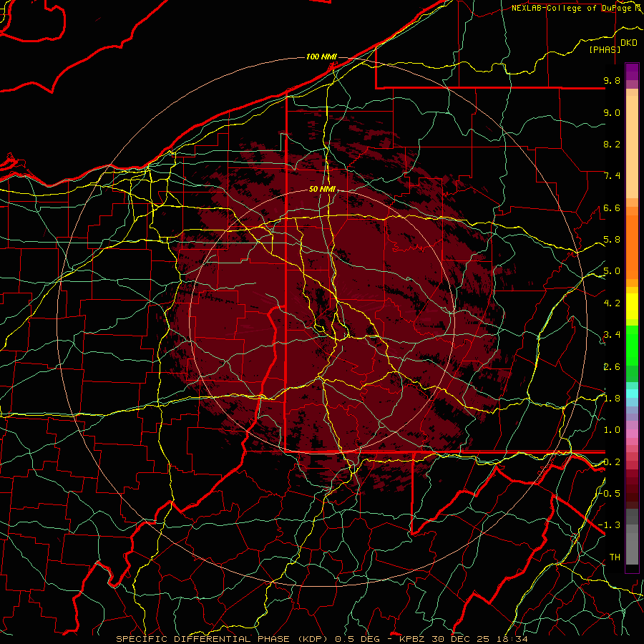Click the -1.3 scale value
644x644 pixels.
pyautogui.click(x=610, y=525)
